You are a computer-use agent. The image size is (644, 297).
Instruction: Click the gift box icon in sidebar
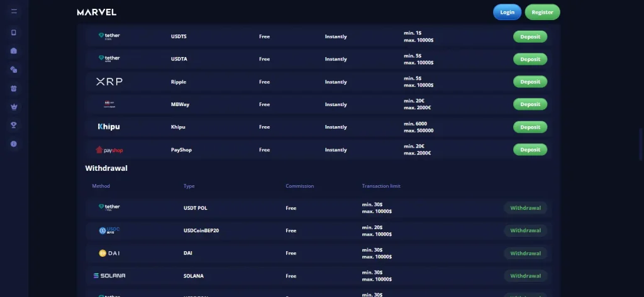coord(14,88)
